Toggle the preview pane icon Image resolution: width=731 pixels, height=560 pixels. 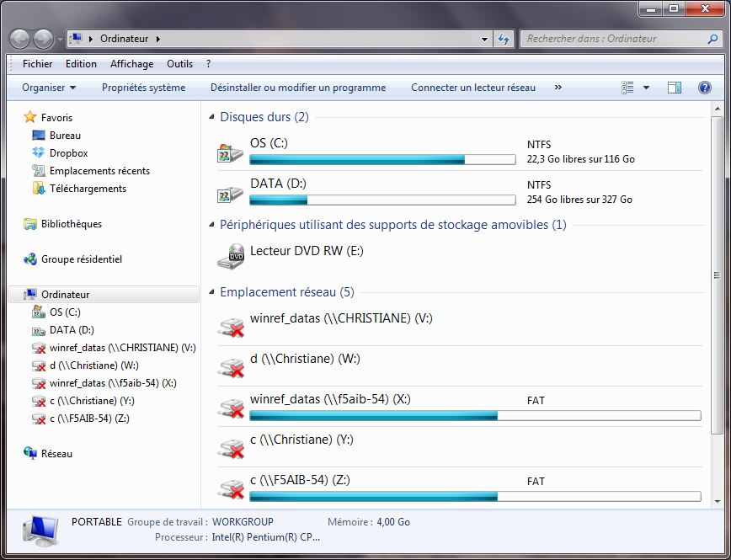[x=674, y=88]
